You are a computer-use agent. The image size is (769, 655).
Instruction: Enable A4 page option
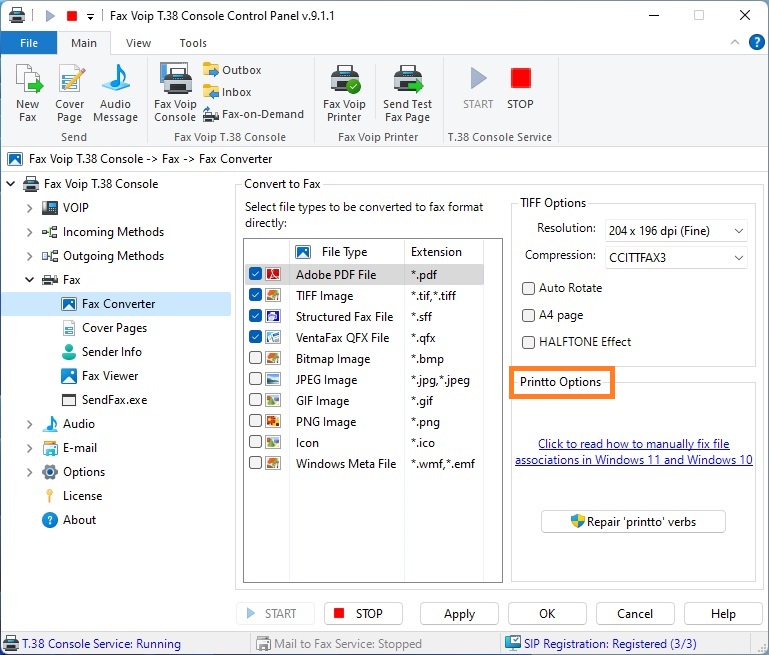[528, 315]
